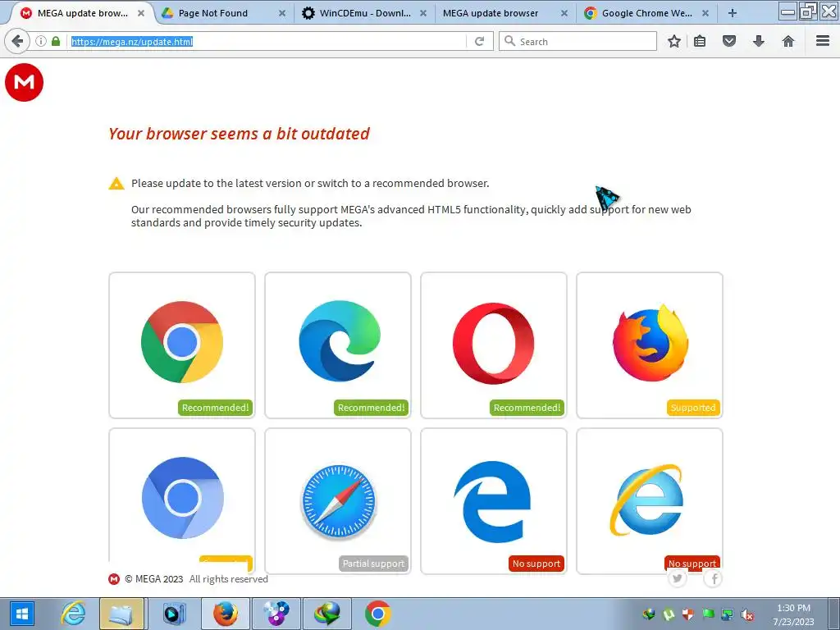
Task: Choose the Firefox browser card
Action: [x=650, y=345]
